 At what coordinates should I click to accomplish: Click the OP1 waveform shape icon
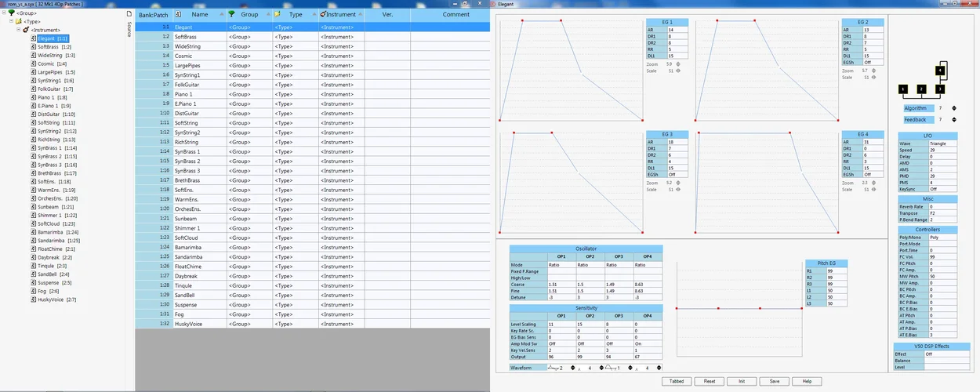click(x=554, y=368)
